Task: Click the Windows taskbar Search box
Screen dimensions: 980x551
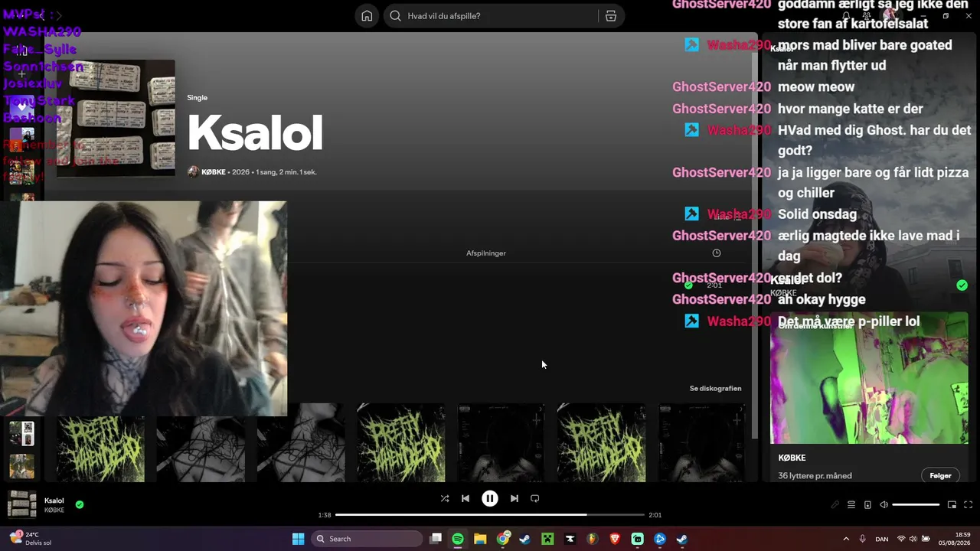Action: (x=367, y=539)
